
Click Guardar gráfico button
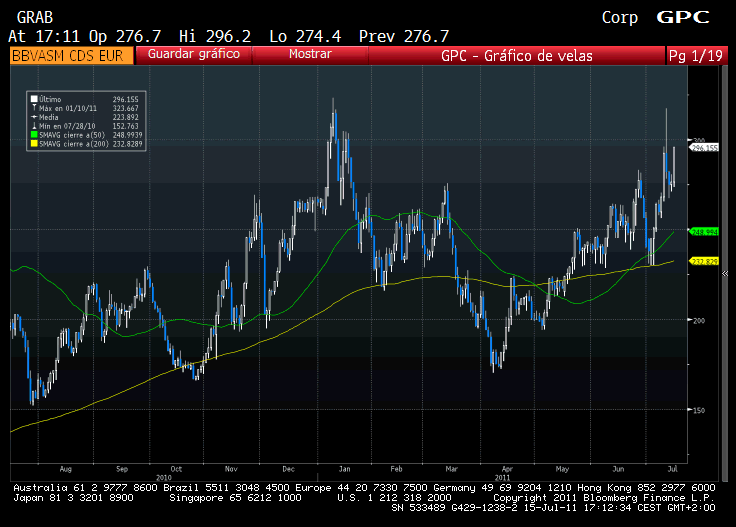click(x=193, y=54)
